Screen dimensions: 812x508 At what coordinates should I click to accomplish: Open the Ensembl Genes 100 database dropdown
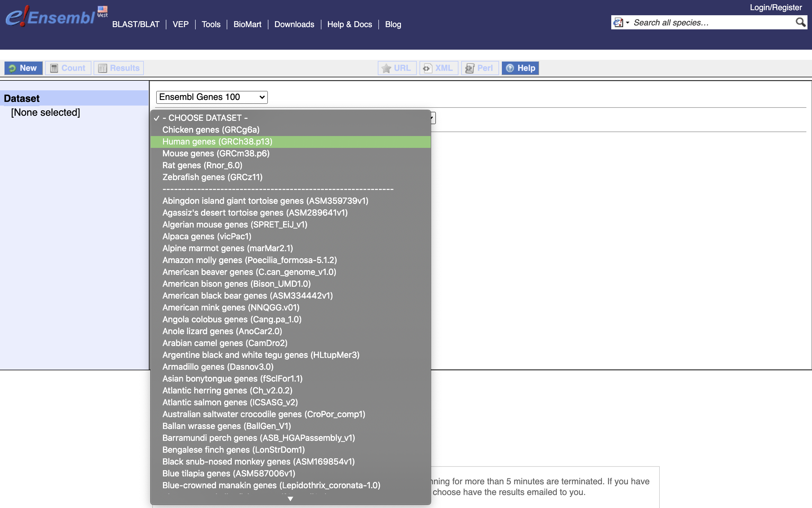tap(212, 97)
